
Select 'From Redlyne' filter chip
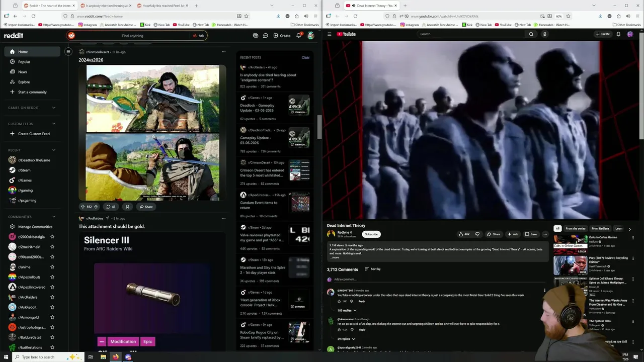(600, 229)
